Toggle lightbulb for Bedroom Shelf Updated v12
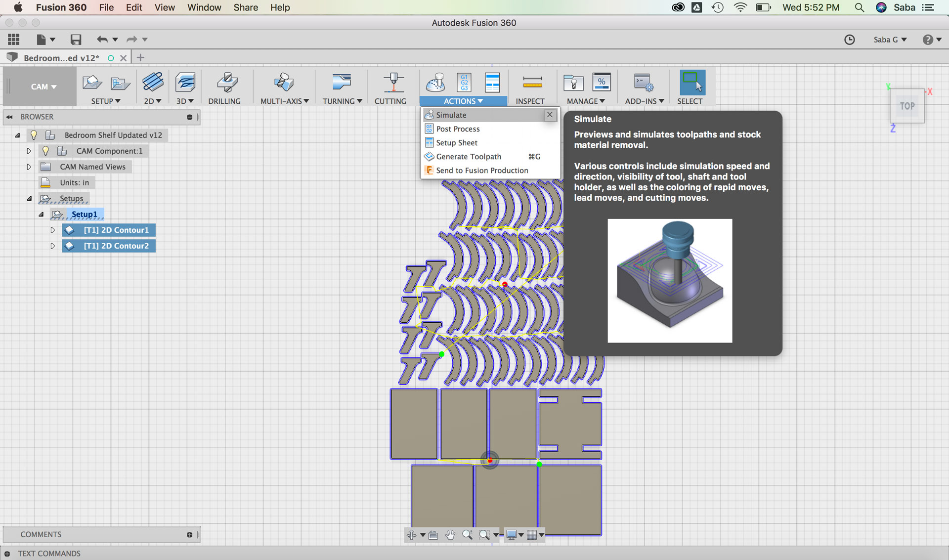Screen dimensions: 949x560 (x=34, y=135)
